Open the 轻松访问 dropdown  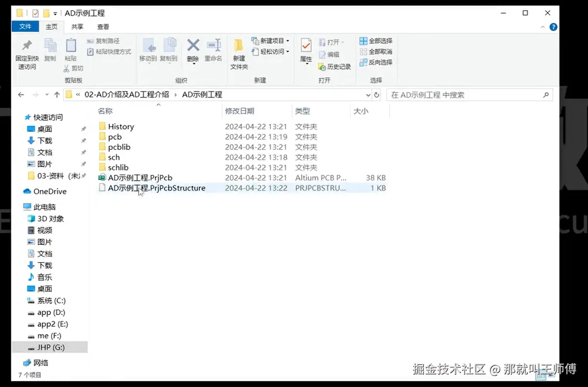(x=270, y=51)
